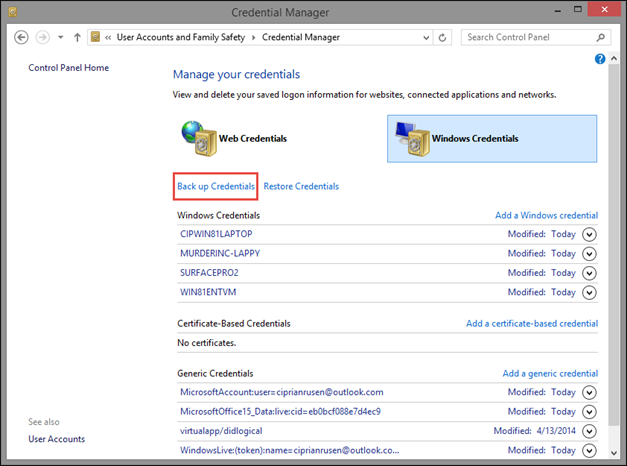The width and height of the screenshot is (627, 466).
Task: Minimize the Credential Manager window
Action: 558,10
